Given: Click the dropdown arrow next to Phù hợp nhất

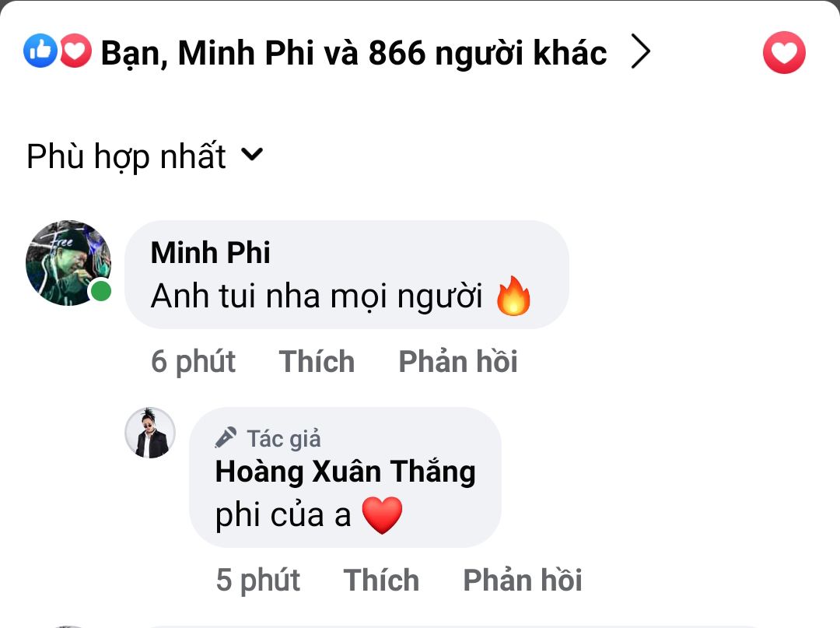Looking at the screenshot, I should pyautogui.click(x=252, y=154).
